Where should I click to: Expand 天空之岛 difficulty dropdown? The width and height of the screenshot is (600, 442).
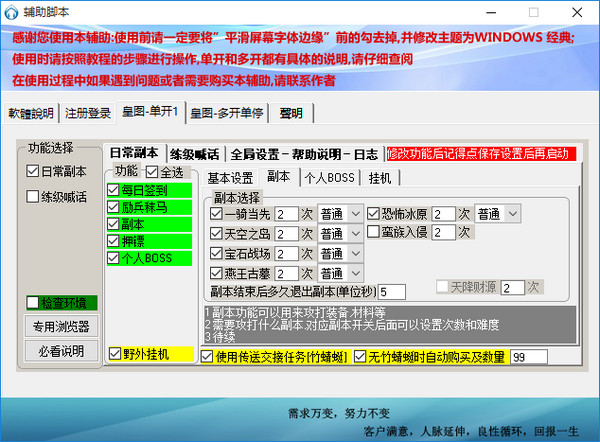pyautogui.click(x=356, y=233)
